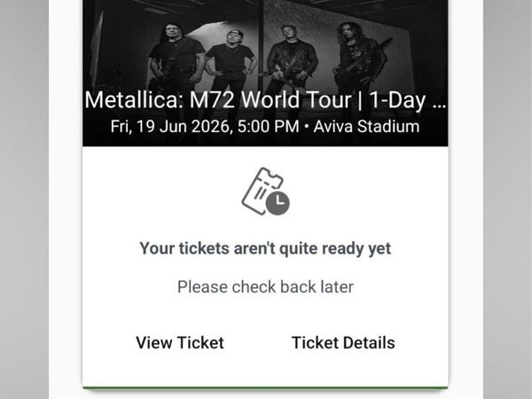The width and height of the screenshot is (532, 399).
Task: Click the 5:00 PM event time
Action: pos(269,127)
